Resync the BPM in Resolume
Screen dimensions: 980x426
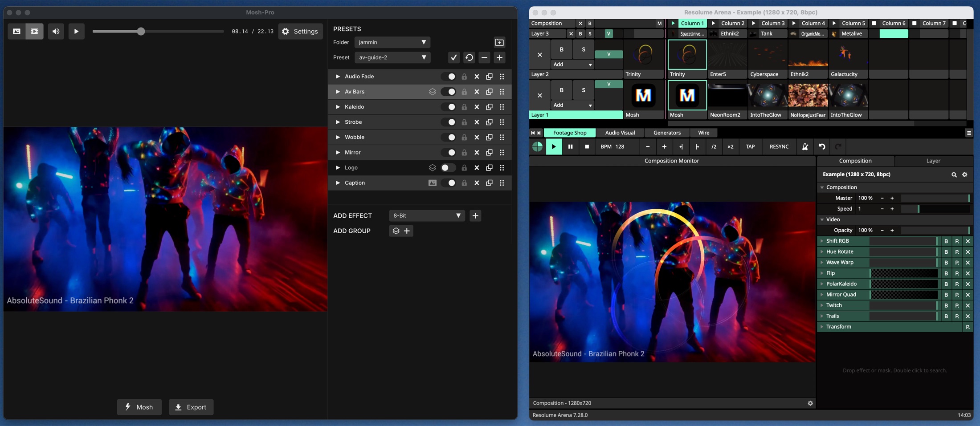pos(779,146)
